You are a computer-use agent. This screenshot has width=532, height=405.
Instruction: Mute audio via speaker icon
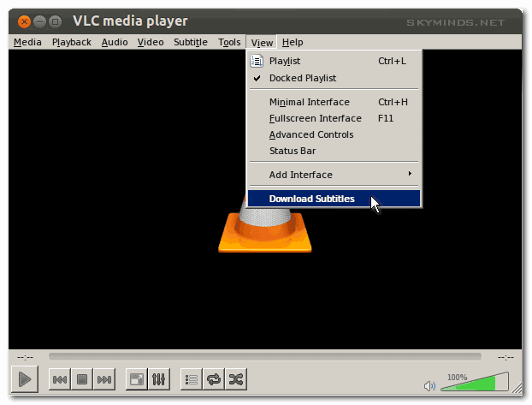(429, 386)
